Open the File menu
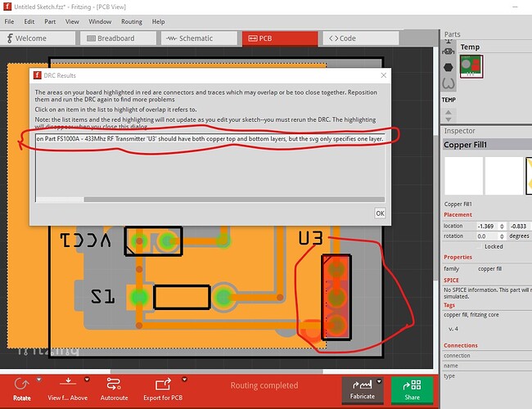Screen dimensions: 532x409 [x=9, y=22]
